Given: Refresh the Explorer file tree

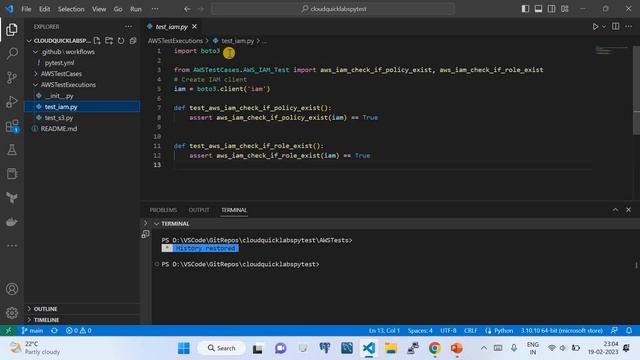Looking at the screenshot, I should (121, 41).
